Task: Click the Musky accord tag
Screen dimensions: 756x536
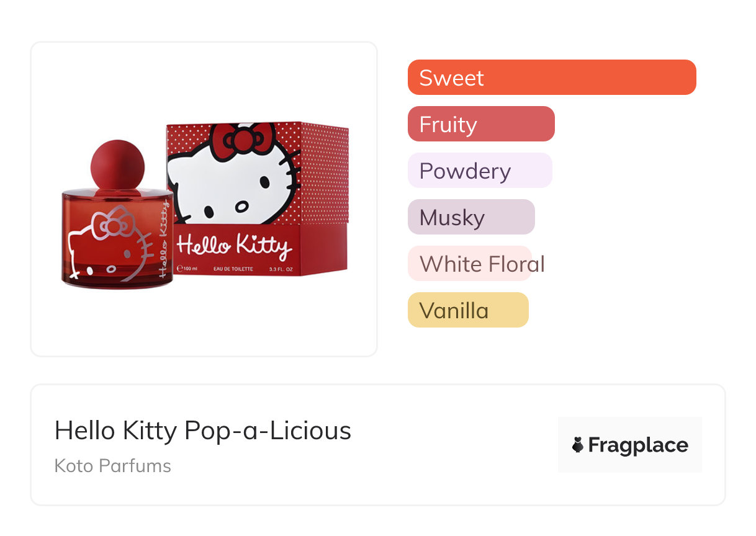Action: 470,217
